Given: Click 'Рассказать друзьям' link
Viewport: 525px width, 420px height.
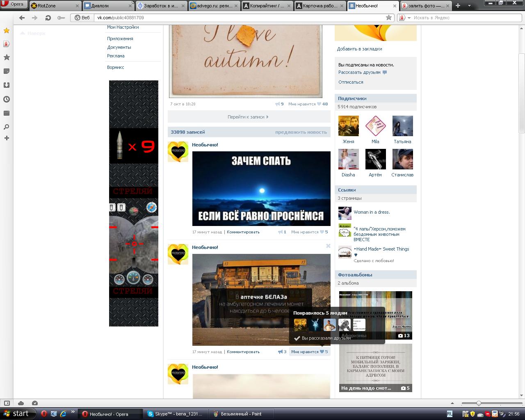Looking at the screenshot, I should pos(359,72).
